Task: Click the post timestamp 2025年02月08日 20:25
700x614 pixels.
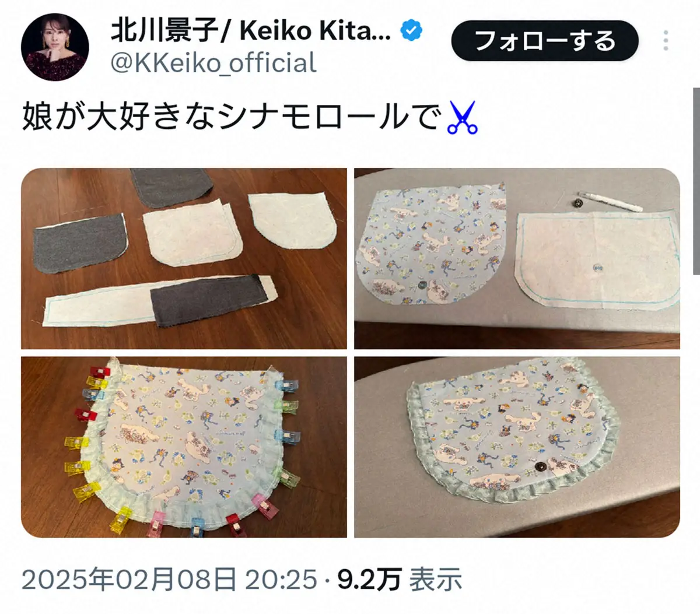Action: [x=170, y=580]
